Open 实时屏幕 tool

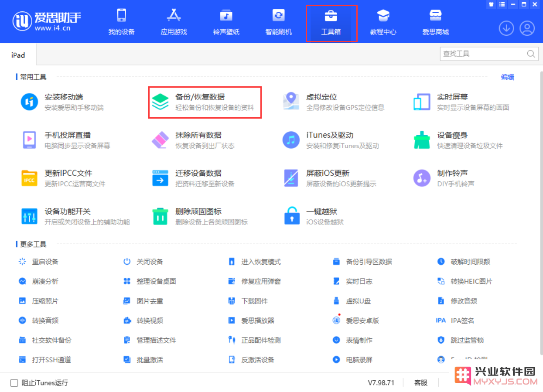click(x=461, y=102)
